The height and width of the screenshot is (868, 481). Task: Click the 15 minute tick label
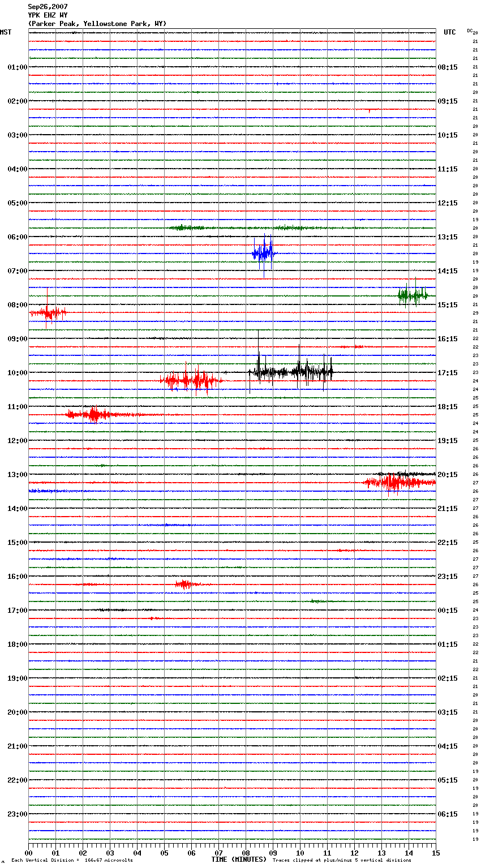click(x=436, y=853)
